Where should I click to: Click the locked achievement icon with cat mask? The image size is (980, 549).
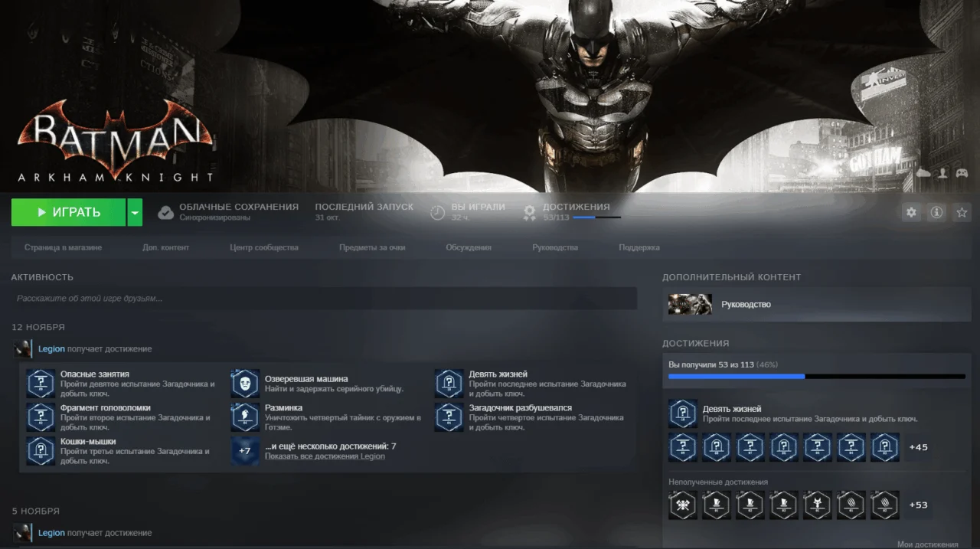[818, 505]
